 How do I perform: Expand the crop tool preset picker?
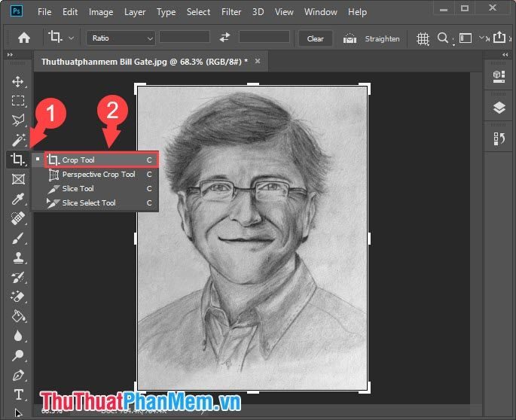point(71,38)
